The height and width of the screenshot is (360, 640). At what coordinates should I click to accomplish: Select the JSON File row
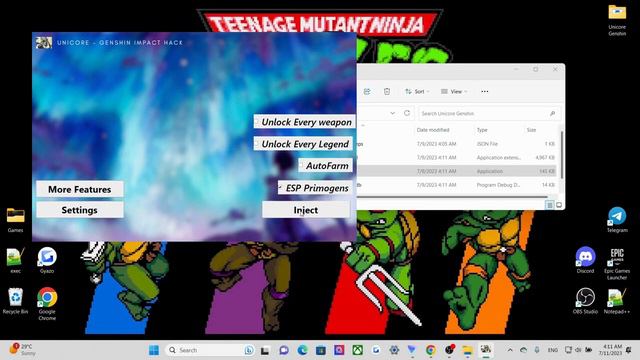coord(457,144)
